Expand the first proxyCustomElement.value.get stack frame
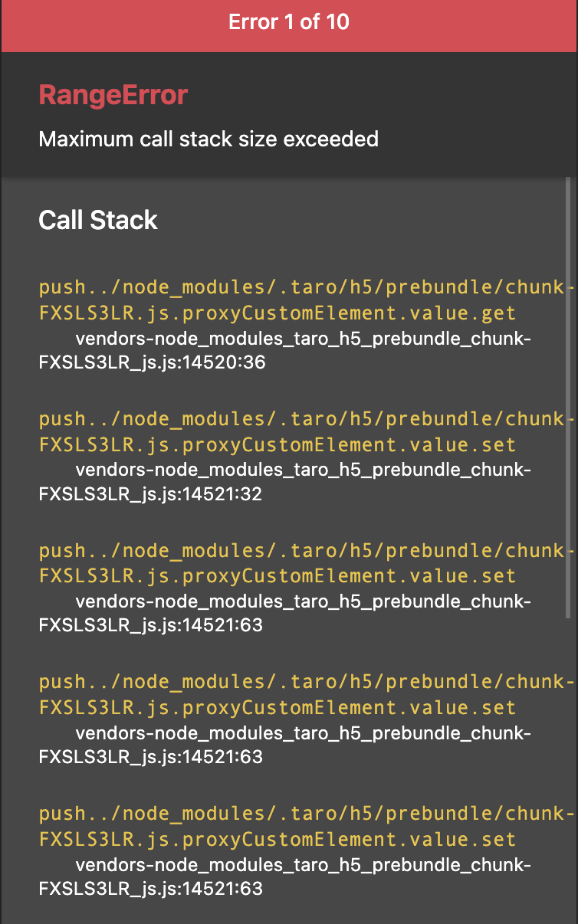578x924 pixels. [x=291, y=300]
